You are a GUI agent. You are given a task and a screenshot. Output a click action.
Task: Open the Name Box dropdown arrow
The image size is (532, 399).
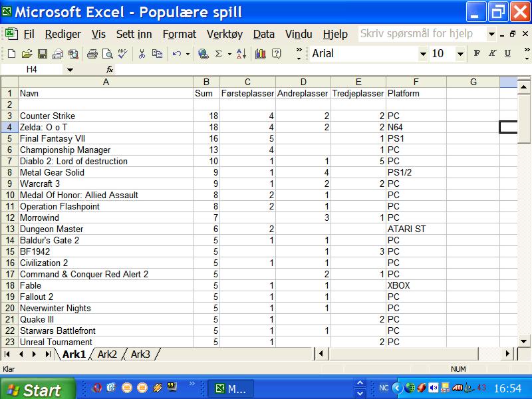(x=70, y=70)
